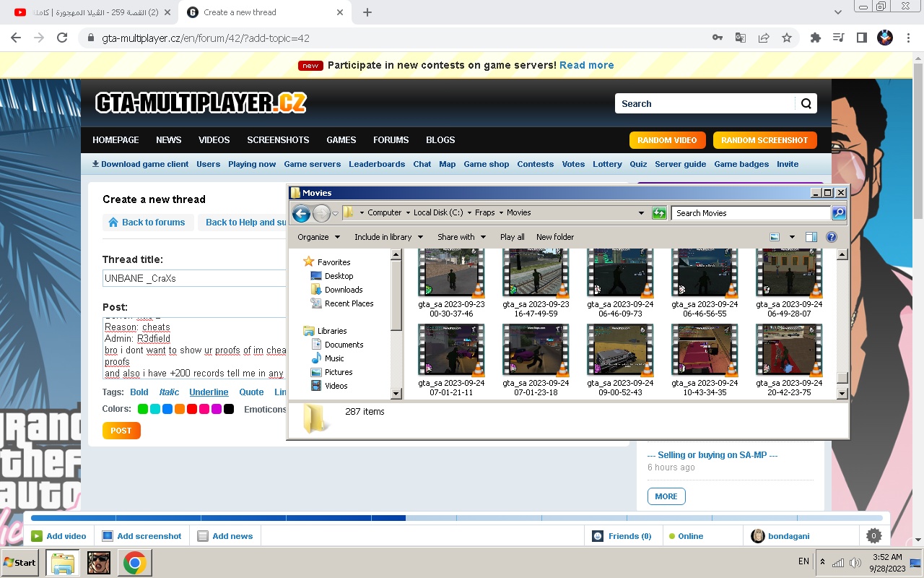The width and height of the screenshot is (924, 578).
Task: Open the view options dropdown arrow
Action: click(792, 237)
